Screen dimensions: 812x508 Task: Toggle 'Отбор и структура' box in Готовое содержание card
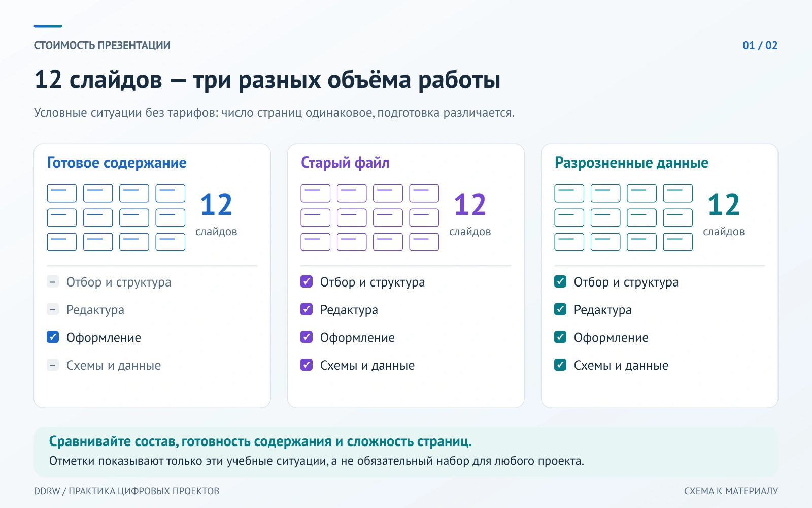[x=53, y=281]
